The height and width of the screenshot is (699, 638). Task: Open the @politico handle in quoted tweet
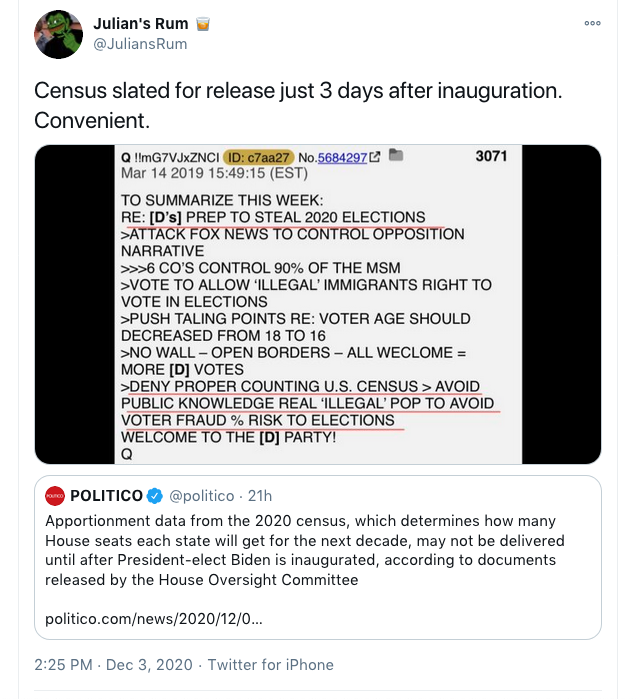(x=203, y=496)
